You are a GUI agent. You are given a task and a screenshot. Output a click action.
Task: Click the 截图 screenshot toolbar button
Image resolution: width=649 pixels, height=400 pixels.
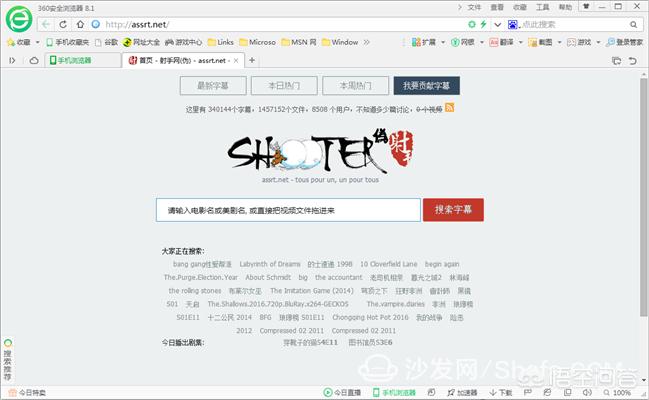pyautogui.click(x=540, y=42)
